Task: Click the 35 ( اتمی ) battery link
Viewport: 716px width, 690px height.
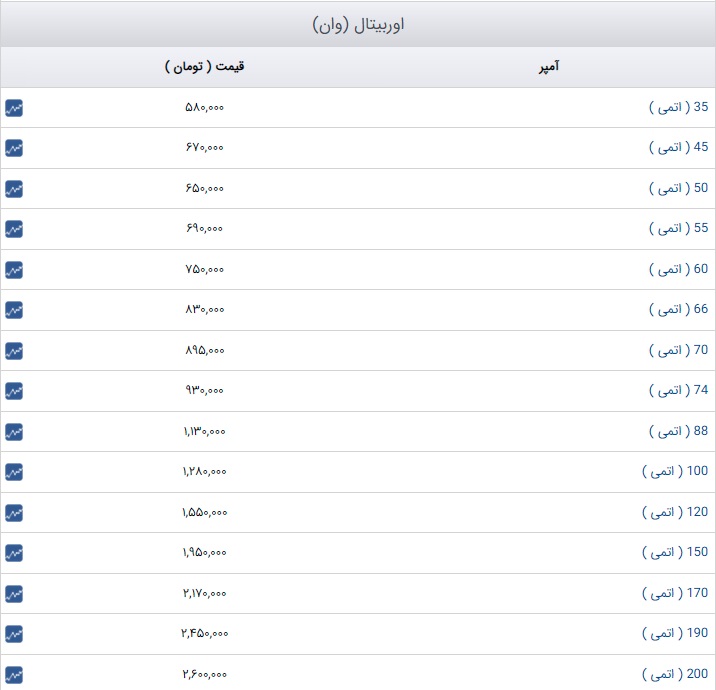Action: coord(679,107)
